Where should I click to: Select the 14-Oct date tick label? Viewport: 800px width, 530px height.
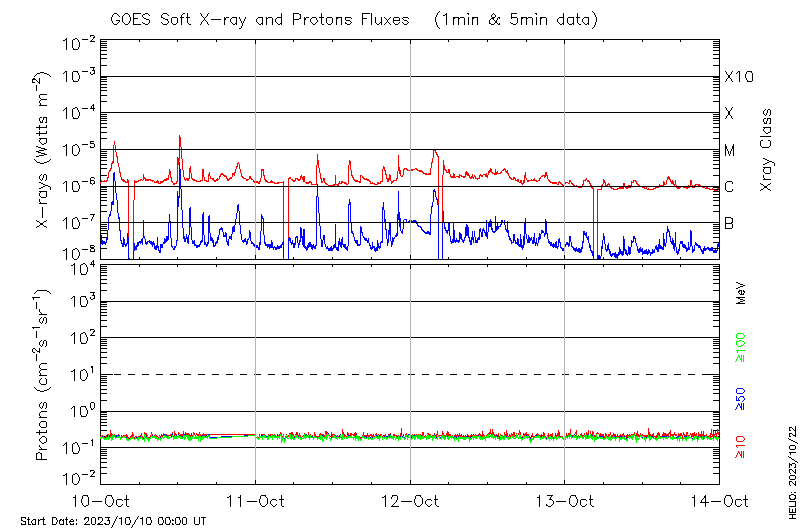718,500
